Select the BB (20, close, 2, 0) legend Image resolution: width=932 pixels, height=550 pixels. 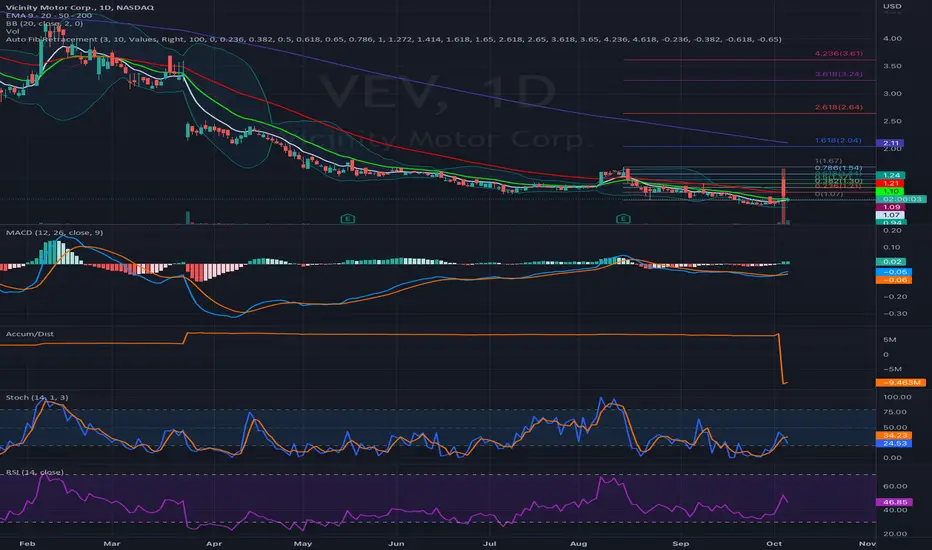click(44, 23)
